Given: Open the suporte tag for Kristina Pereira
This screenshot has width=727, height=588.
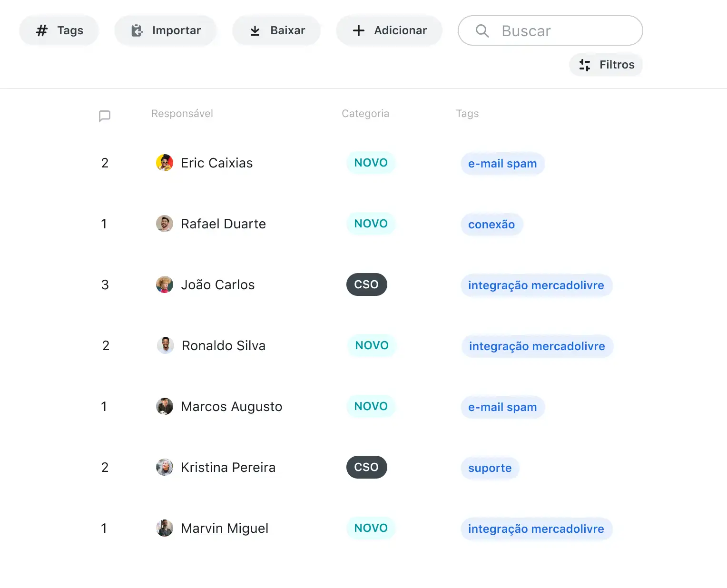Looking at the screenshot, I should [x=490, y=468].
